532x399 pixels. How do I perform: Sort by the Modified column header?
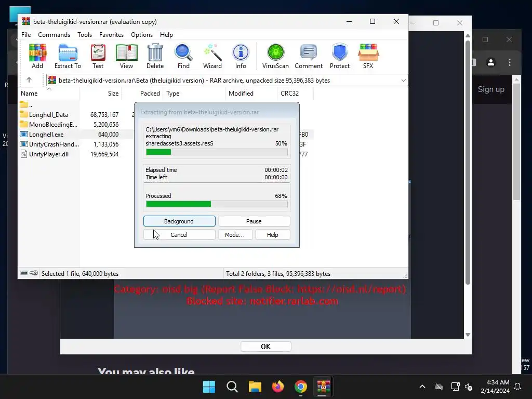[251, 94]
